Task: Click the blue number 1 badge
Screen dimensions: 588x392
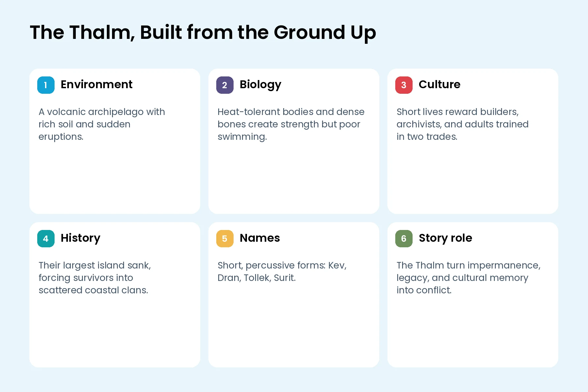Action: 46,85
